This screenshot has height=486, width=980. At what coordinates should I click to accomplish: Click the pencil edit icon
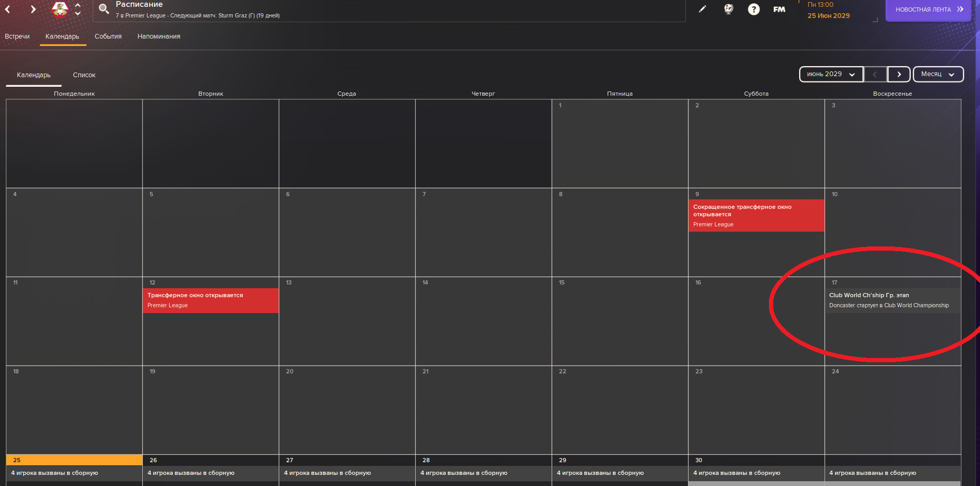click(702, 9)
